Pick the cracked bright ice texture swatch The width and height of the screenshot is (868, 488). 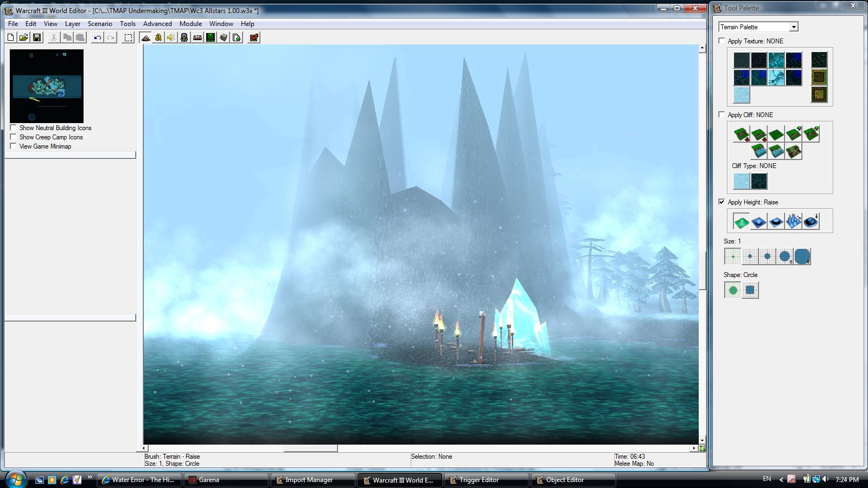point(776,78)
